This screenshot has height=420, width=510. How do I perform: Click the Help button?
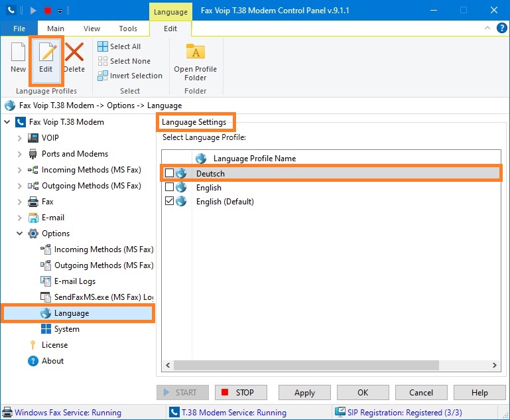click(x=479, y=393)
